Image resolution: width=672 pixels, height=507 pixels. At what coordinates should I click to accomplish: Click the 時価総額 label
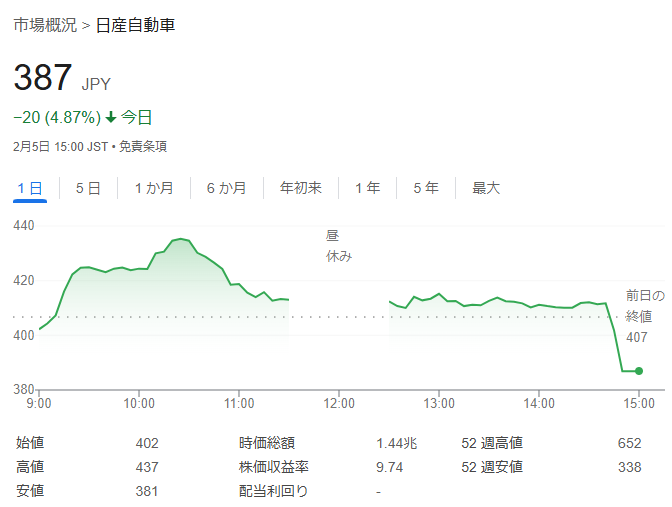(x=267, y=443)
